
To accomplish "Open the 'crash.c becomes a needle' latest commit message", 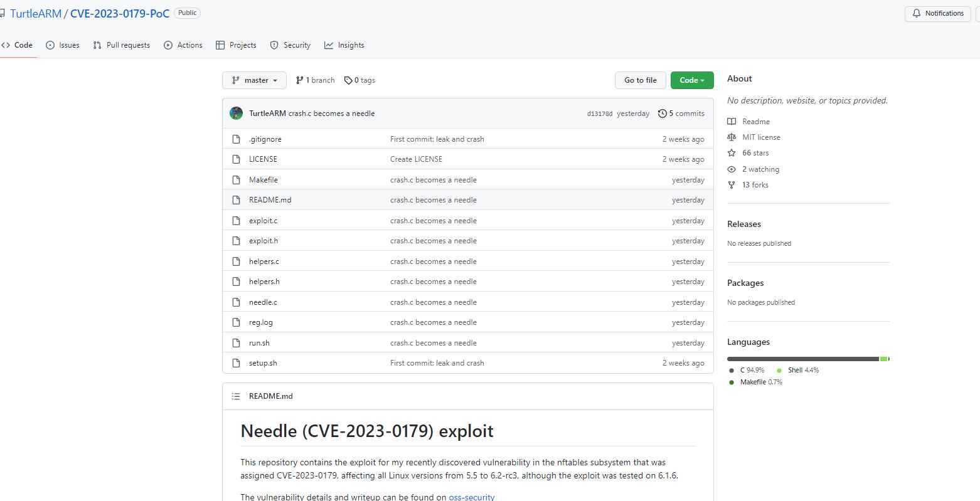I will click(331, 113).
